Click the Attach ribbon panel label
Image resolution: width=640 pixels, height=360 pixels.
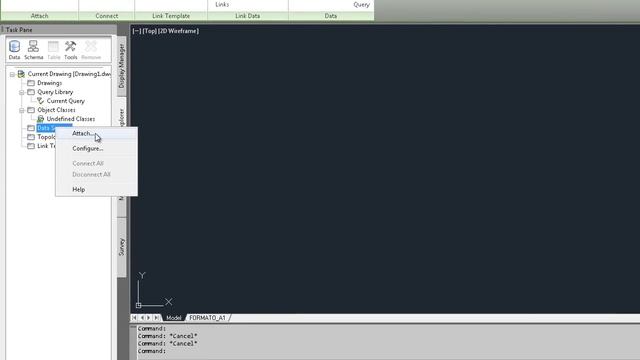click(x=40, y=16)
